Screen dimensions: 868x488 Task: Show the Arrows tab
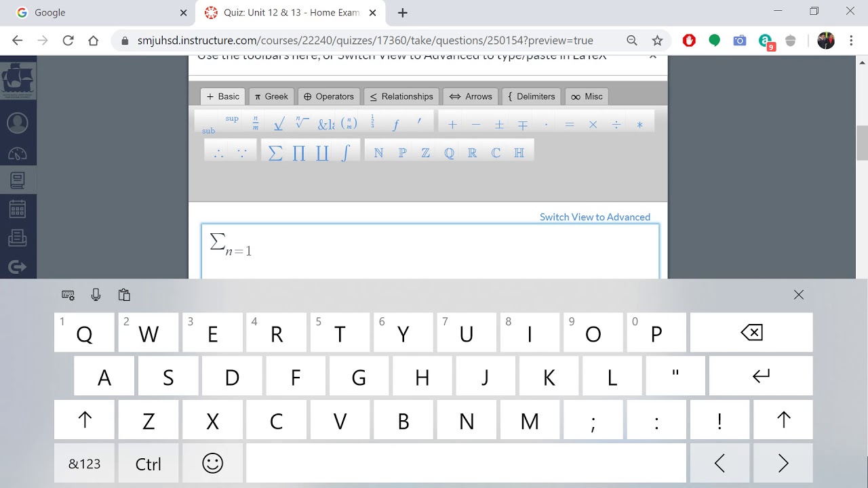pyautogui.click(x=471, y=96)
